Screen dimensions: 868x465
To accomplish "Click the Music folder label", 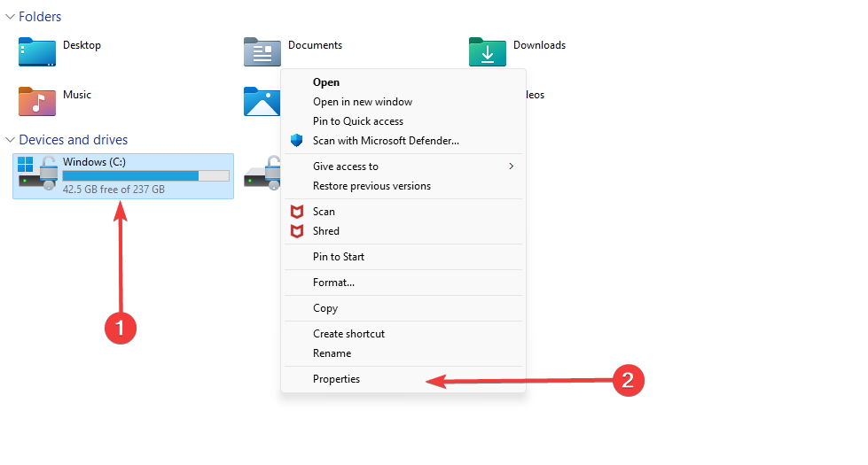I will pyautogui.click(x=77, y=95).
